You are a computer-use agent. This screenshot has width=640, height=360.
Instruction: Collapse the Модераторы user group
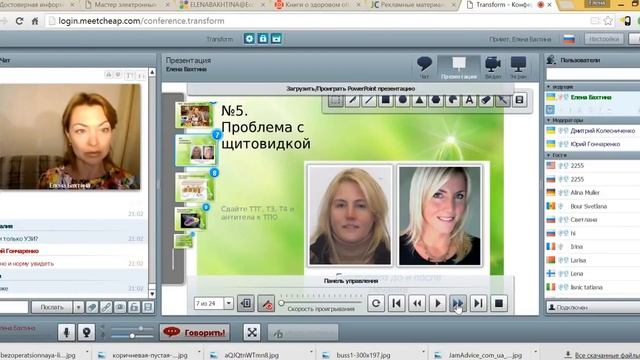point(549,120)
